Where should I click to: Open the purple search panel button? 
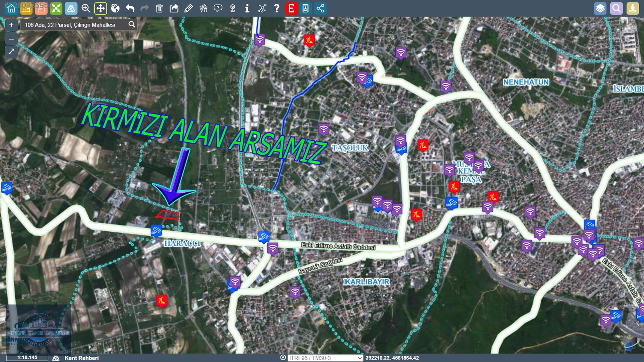(616, 8)
